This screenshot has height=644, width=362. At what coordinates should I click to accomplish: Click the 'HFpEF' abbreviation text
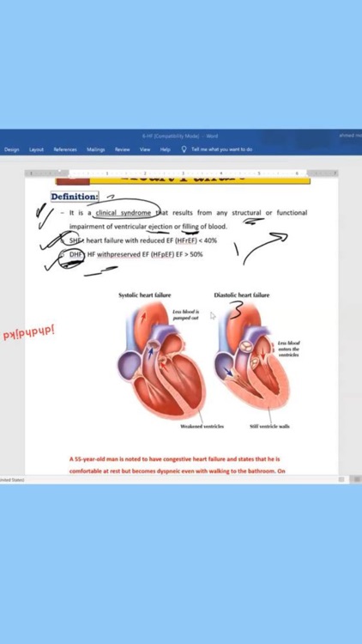(x=163, y=255)
